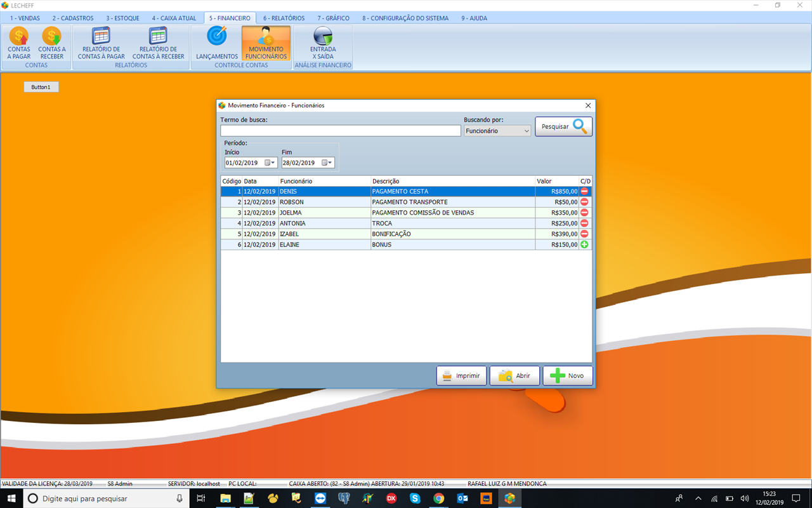Open the Fim date picker calendar

point(327,163)
